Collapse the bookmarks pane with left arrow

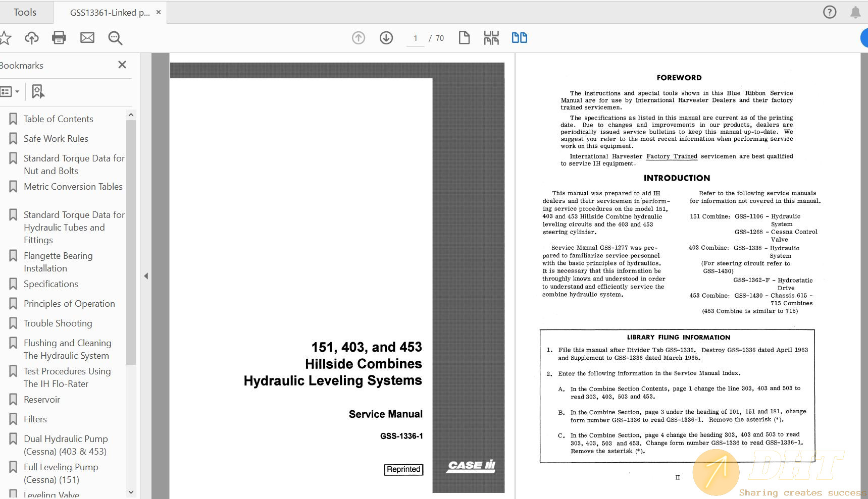point(146,276)
